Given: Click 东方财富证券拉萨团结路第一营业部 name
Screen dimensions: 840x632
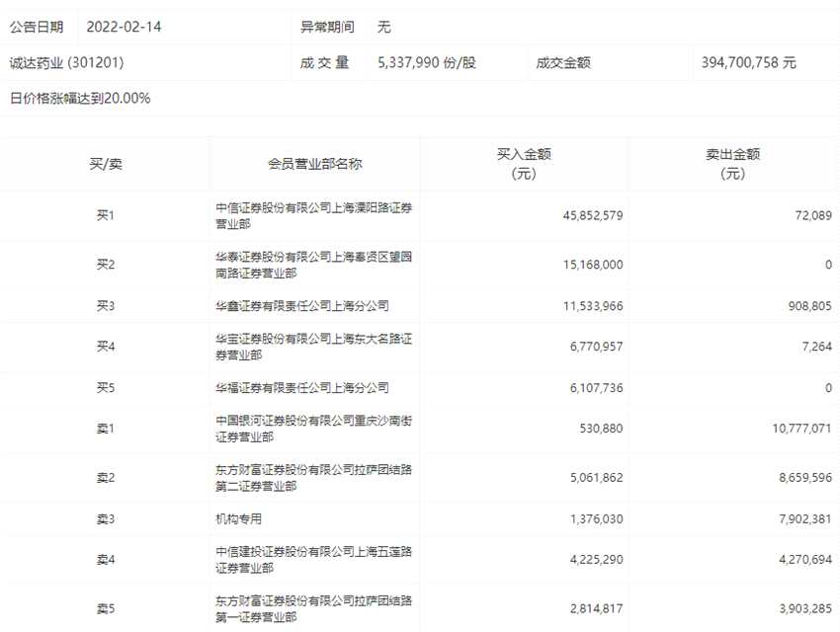Looking at the screenshot, I should [314, 609].
